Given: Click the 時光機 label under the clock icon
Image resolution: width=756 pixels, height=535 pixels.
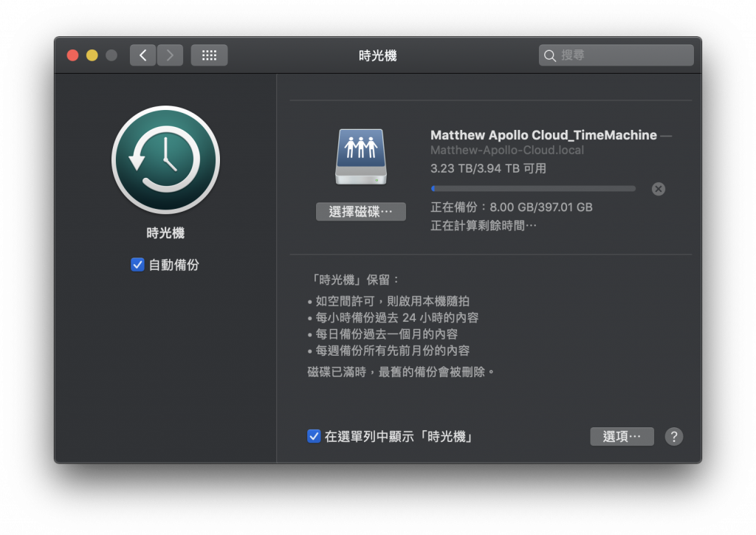Looking at the screenshot, I should [x=165, y=233].
